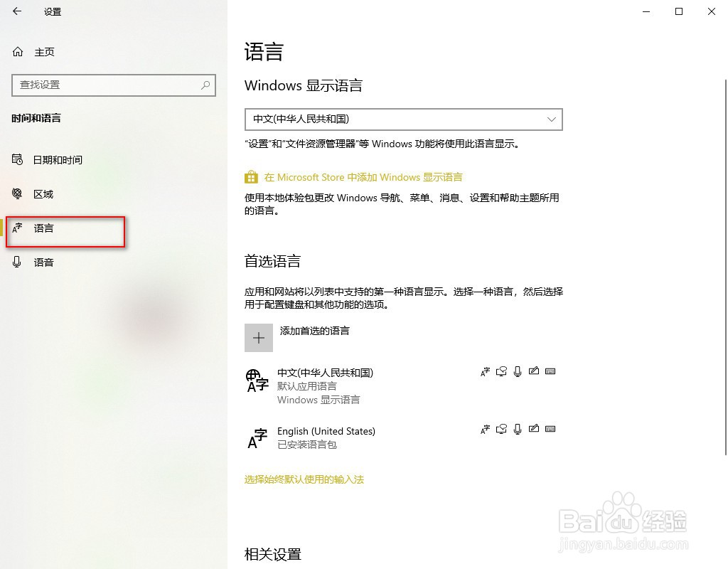Open 在 Microsoft Store 中添加 Windows 显示语言 link
The height and width of the screenshot is (569, 728).
click(x=363, y=177)
